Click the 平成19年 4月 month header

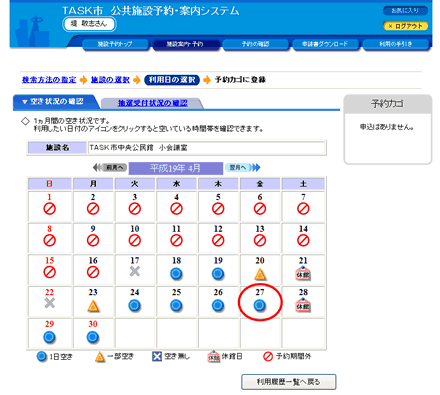[176, 168]
